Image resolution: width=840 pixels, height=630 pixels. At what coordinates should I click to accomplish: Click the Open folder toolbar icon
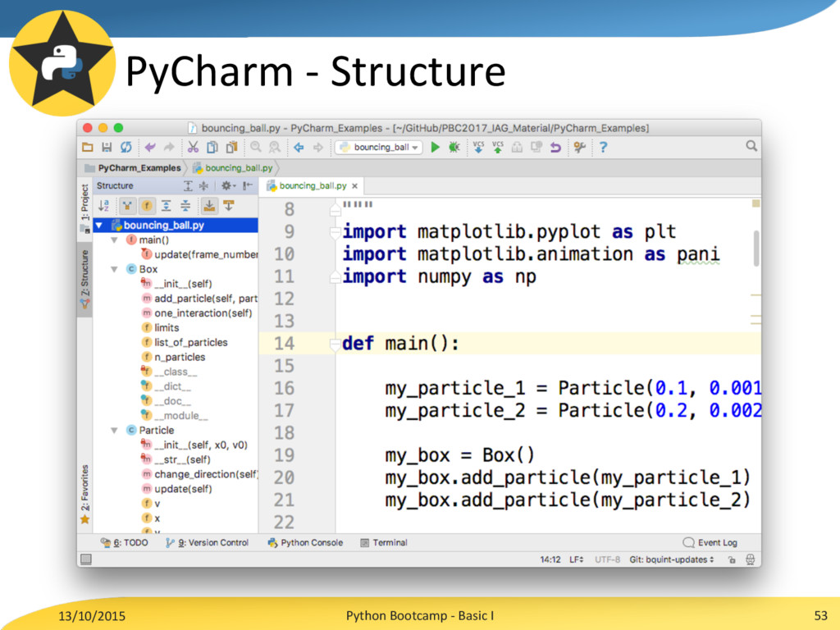click(88, 148)
